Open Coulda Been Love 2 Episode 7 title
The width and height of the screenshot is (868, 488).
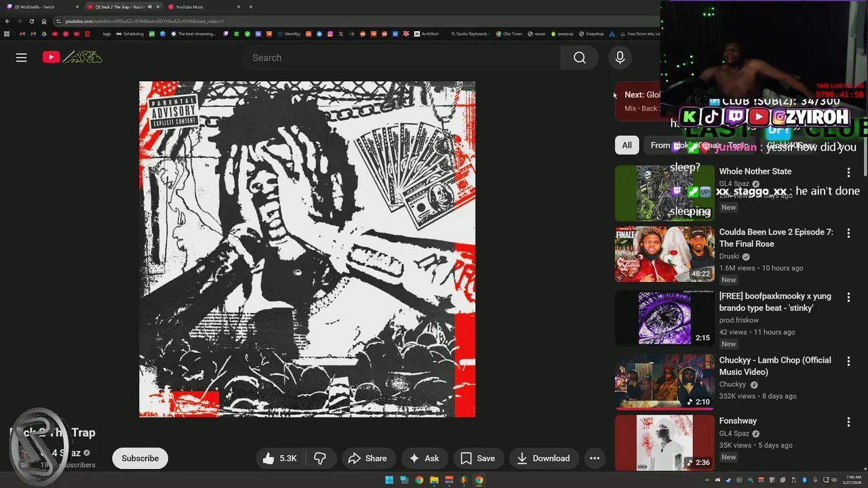coord(776,238)
